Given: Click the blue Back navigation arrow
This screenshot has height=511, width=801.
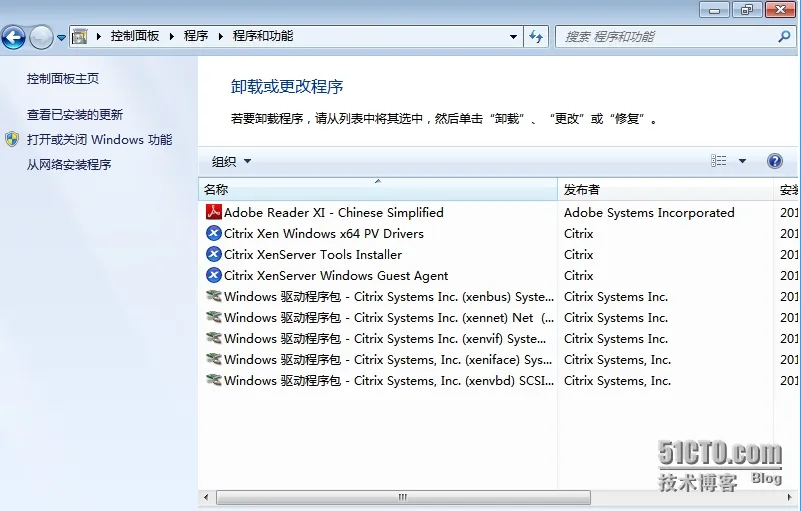Looking at the screenshot, I should click(x=13, y=37).
